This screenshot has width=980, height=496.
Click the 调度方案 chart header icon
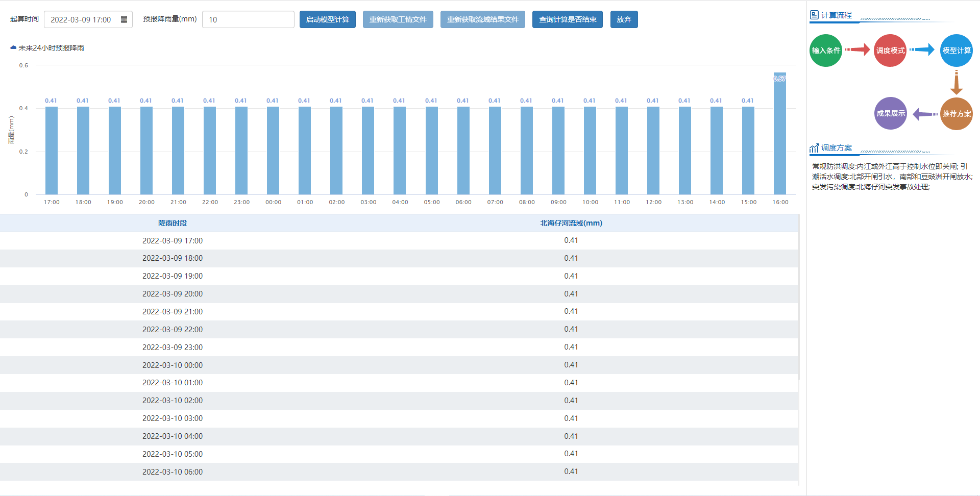coord(814,148)
